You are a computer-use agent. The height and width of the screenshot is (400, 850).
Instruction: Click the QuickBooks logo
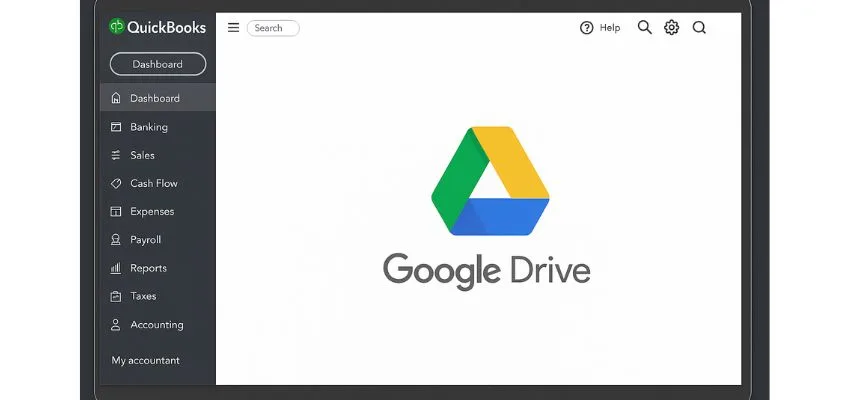click(157, 27)
